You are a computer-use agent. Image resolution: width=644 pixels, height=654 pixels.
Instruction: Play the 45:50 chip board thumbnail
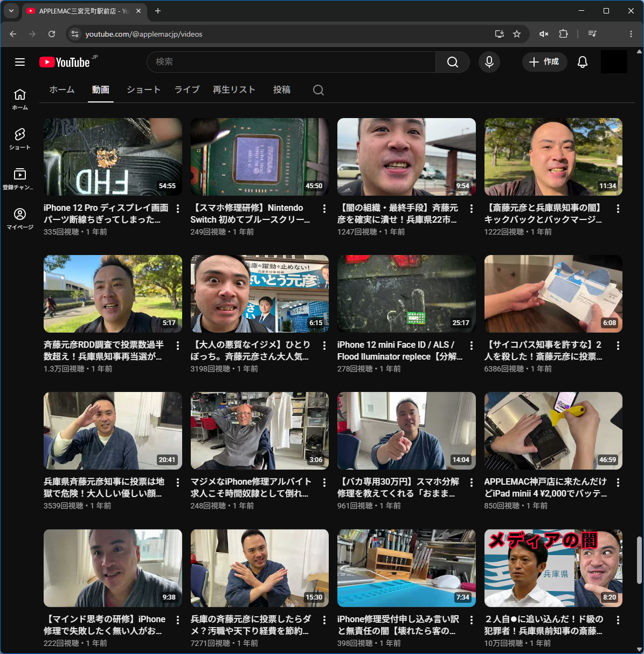[260, 157]
